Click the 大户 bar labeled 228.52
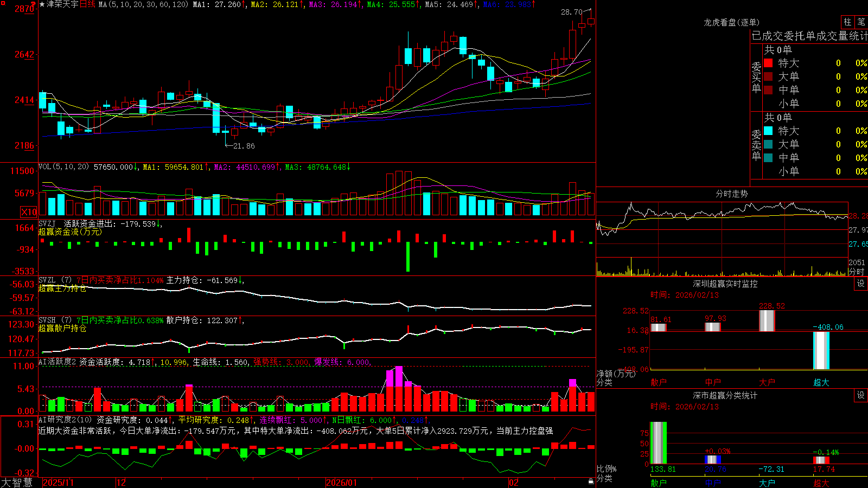 click(767, 320)
